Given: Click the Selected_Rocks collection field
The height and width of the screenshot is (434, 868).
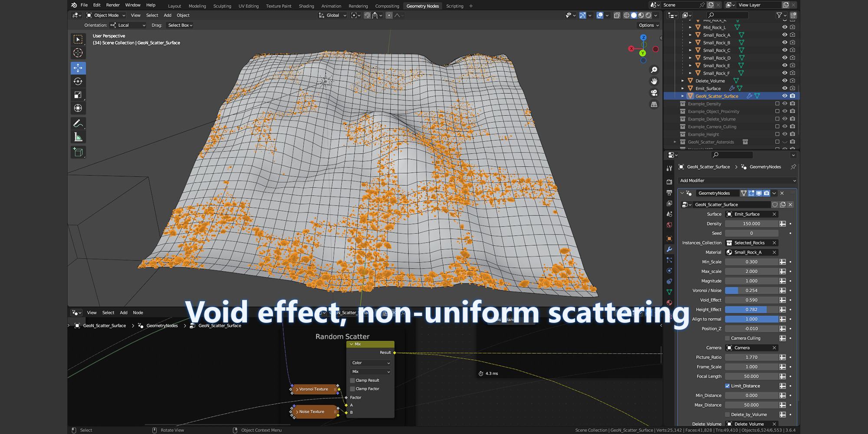Looking at the screenshot, I should (x=752, y=243).
